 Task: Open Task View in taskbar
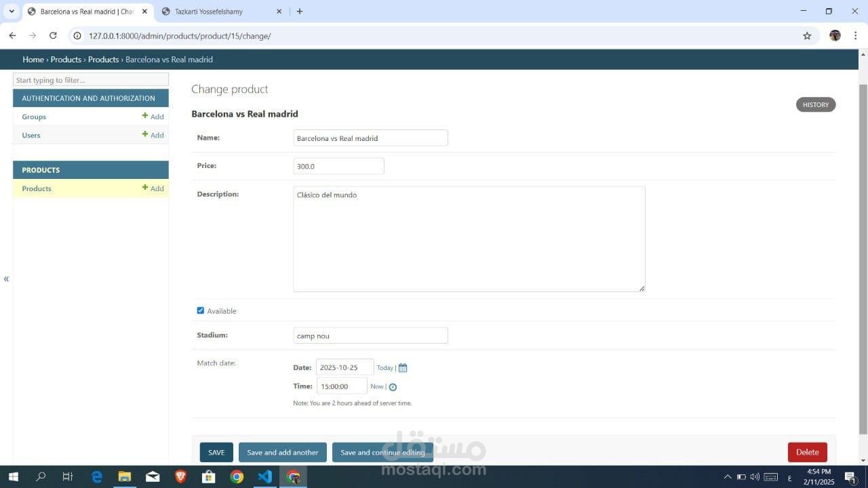pyautogui.click(x=68, y=477)
